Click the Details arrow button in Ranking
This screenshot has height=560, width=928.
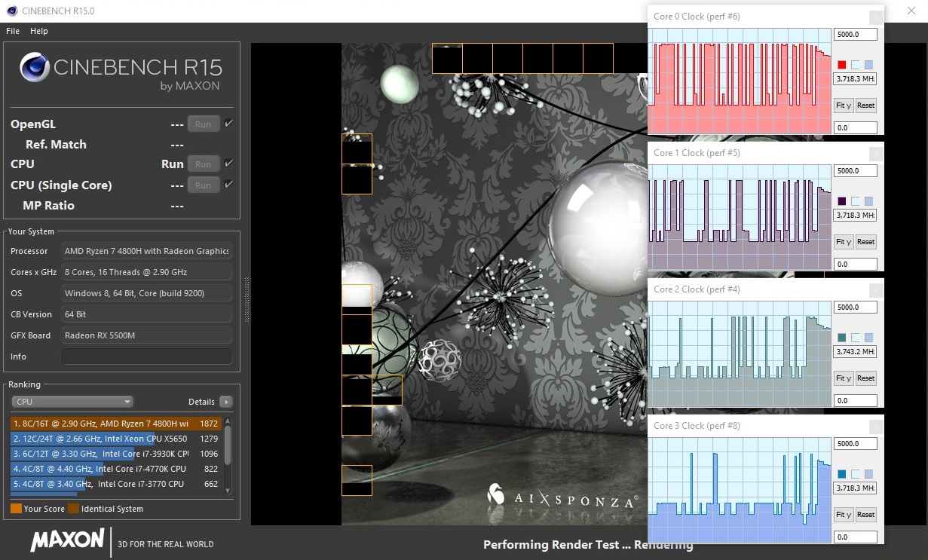(225, 402)
